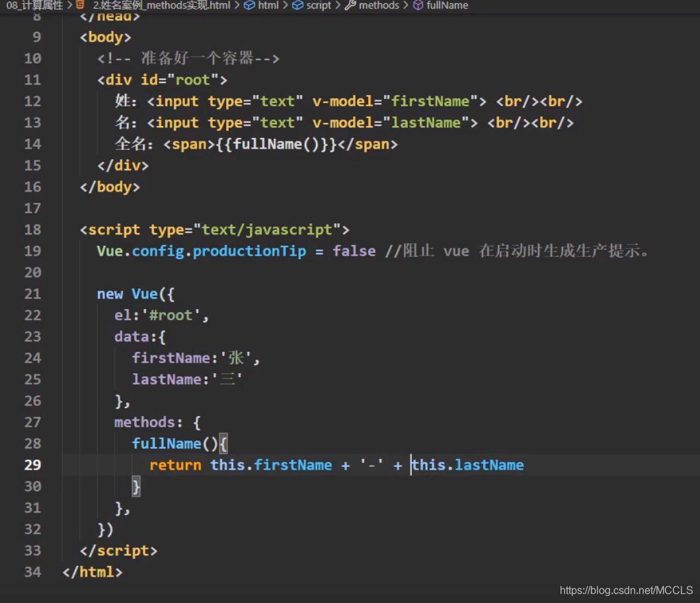700x603 pixels.
Task: Click firstName:'张' on line 24
Action: (x=192, y=358)
